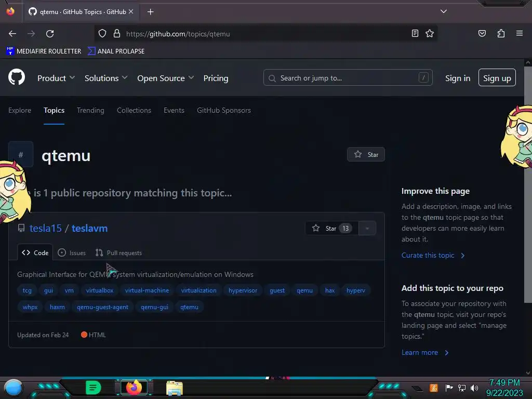This screenshot has width=532, height=399.
Task: Click the Firefox taskbar icon
Action: pyautogui.click(x=134, y=388)
